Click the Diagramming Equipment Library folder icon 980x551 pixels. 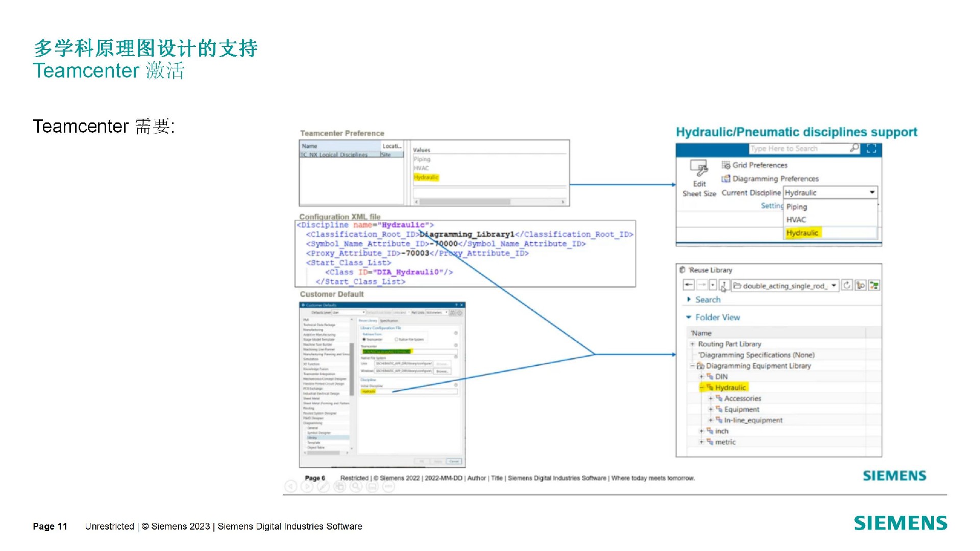pos(701,366)
